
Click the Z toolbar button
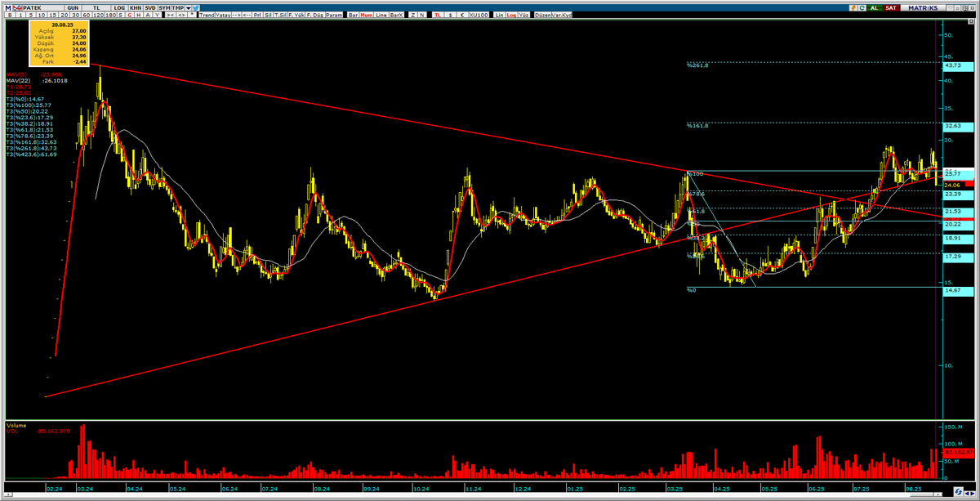pos(413,15)
